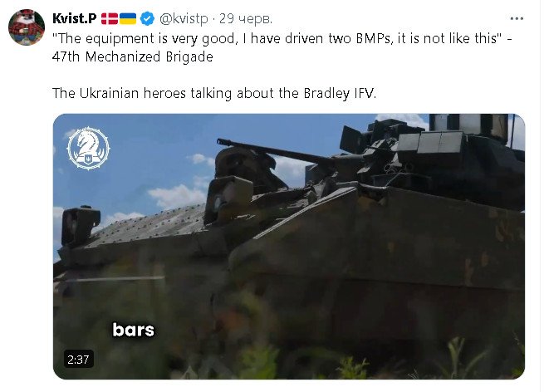The height and width of the screenshot is (392, 544).
Task: Click the "bars" subtitle caption in video
Action: coord(134,330)
